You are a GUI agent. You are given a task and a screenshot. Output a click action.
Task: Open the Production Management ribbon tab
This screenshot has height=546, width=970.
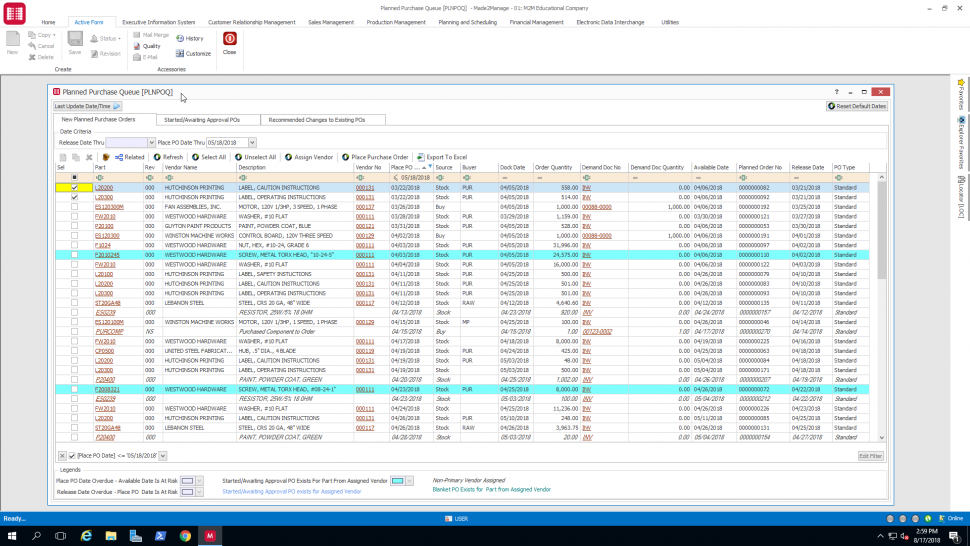coord(396,21)
